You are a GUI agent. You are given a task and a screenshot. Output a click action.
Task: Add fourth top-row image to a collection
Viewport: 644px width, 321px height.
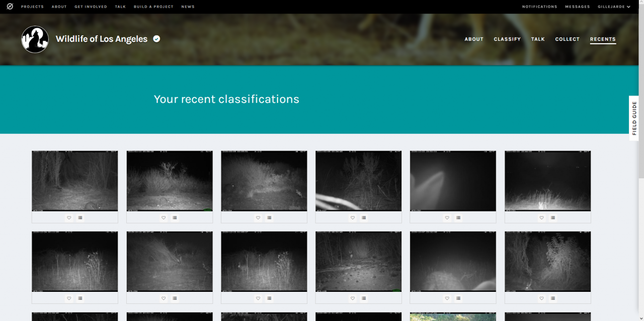[364, 218]
